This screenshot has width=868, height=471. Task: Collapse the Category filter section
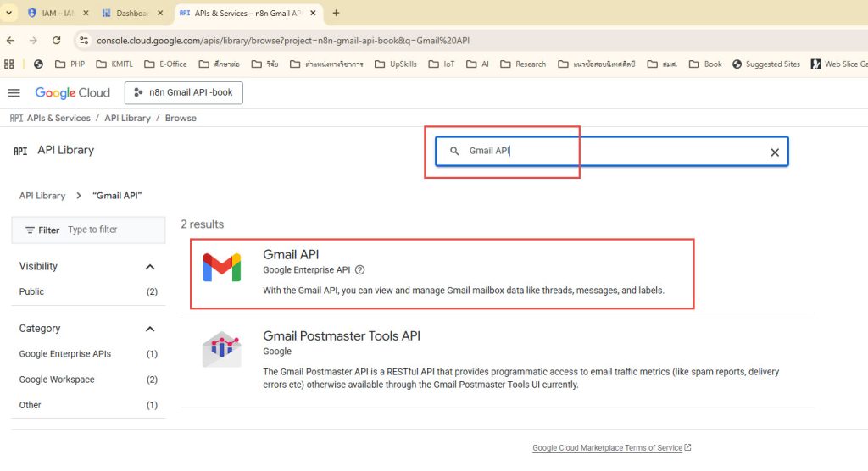(150, 329)
